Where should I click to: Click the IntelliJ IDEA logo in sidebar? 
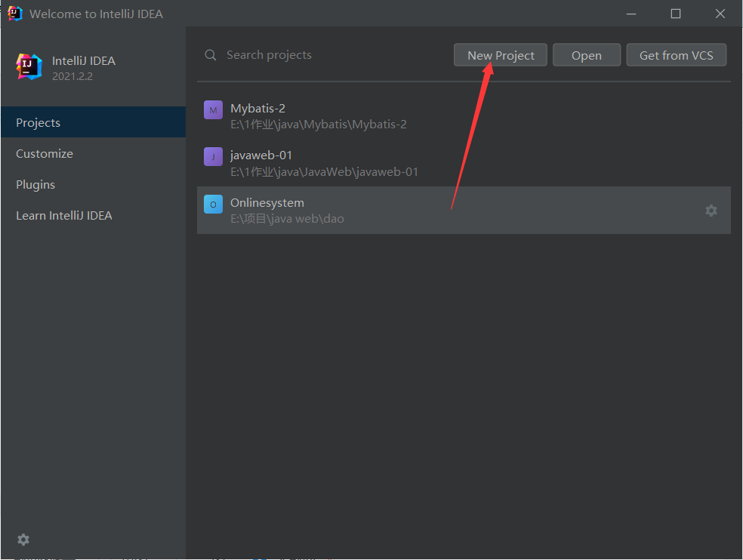(29, 66)
